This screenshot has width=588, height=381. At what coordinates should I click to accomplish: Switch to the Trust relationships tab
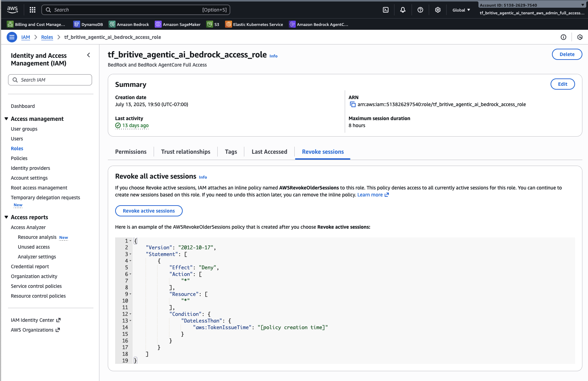pyautogui.click(x=185, y=152)
